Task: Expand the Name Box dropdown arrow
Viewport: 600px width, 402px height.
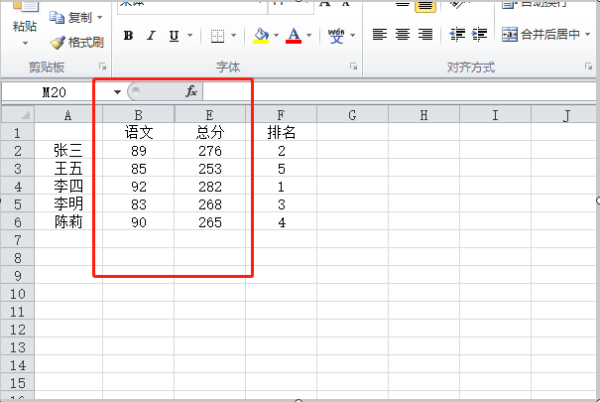Action: 117,92
